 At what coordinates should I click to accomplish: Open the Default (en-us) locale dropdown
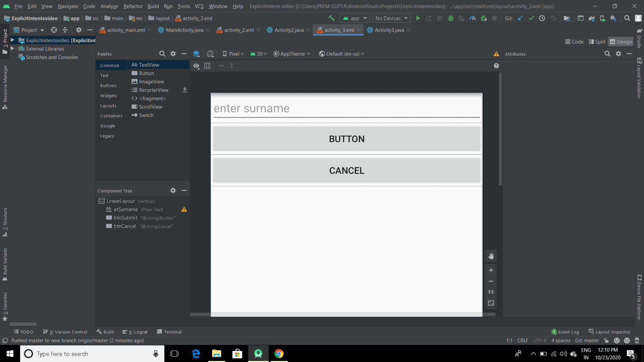pyautogui.click(x=341, y=54)
